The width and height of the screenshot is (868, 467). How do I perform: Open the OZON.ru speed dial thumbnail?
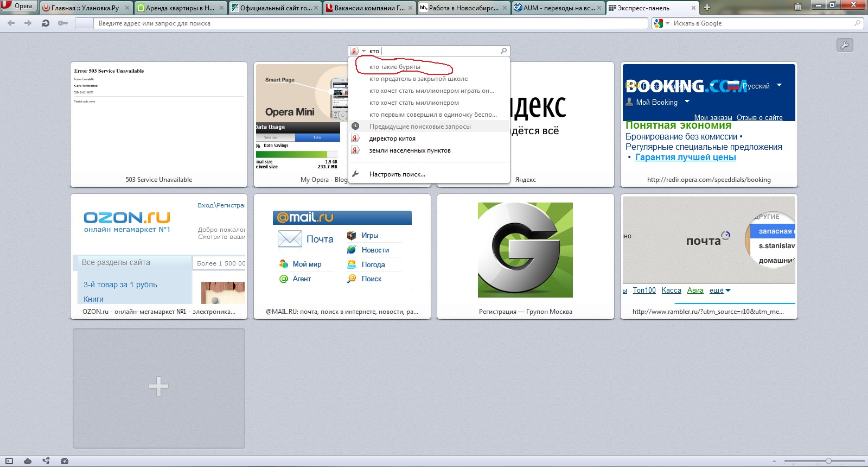coord(159,256)
